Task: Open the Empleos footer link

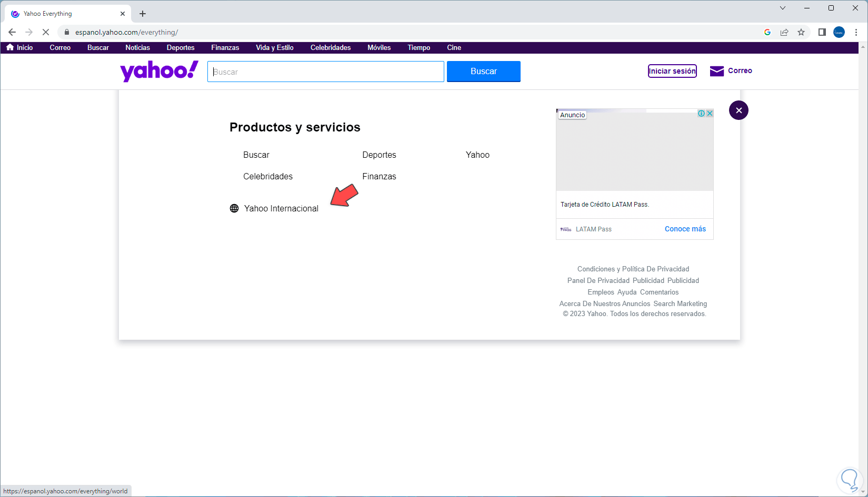Action: click(x=601, y=292)
